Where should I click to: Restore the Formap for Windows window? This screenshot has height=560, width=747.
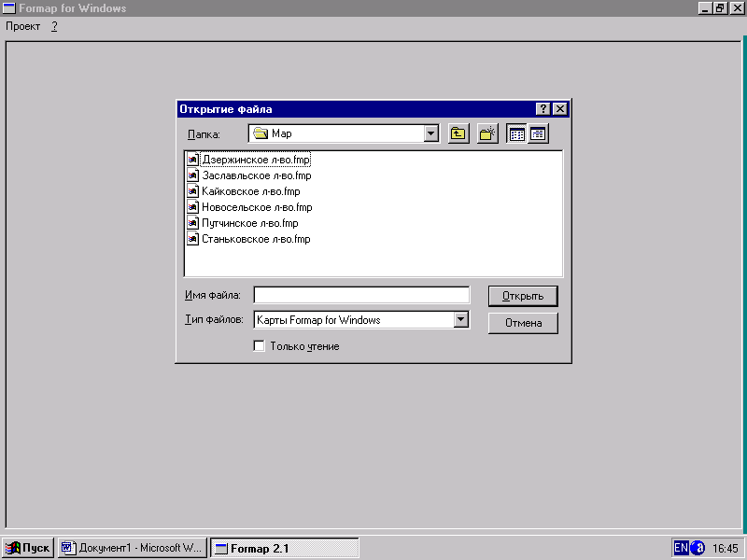tap(720, 8)
